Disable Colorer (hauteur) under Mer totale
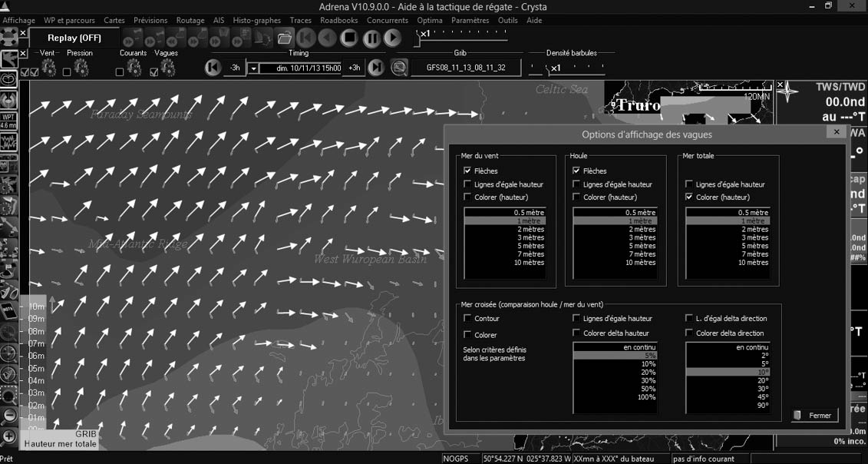 (x=689, y=197)
